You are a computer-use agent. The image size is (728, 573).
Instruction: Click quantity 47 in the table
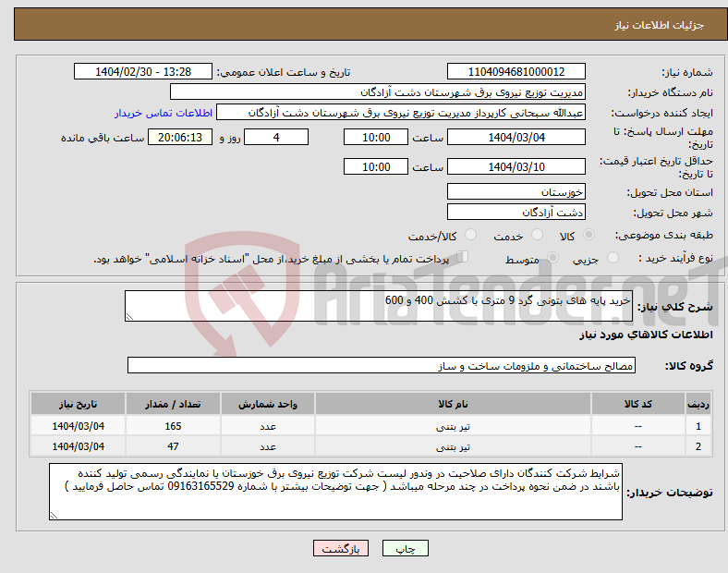(173, 446)
